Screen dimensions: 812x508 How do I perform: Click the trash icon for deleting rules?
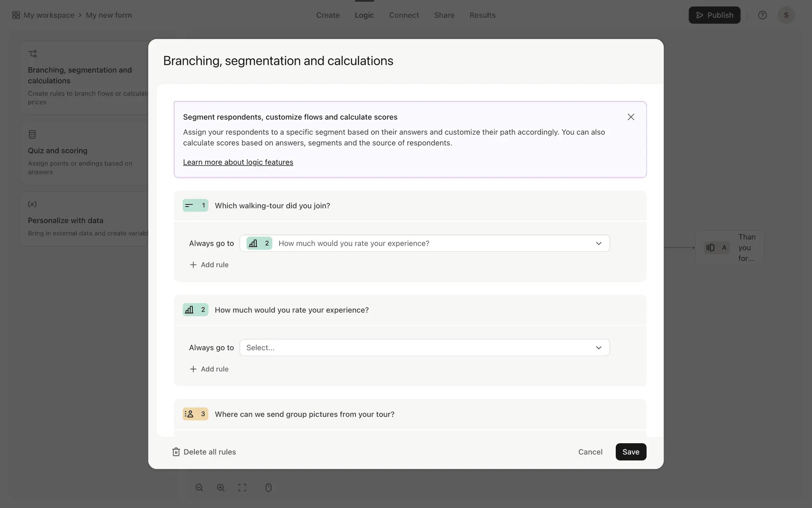click(x=176, y=452)
